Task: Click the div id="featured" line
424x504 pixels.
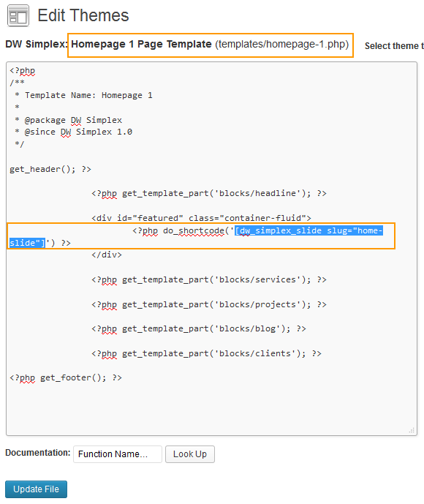Action: (202, 218)
